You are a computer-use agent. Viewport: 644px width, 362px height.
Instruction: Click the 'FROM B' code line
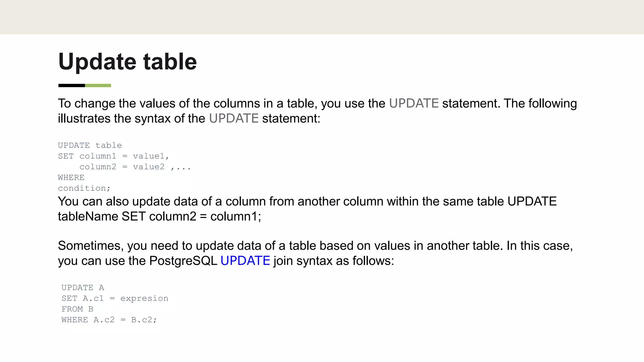pyautogui.click(x=77, y=309)
